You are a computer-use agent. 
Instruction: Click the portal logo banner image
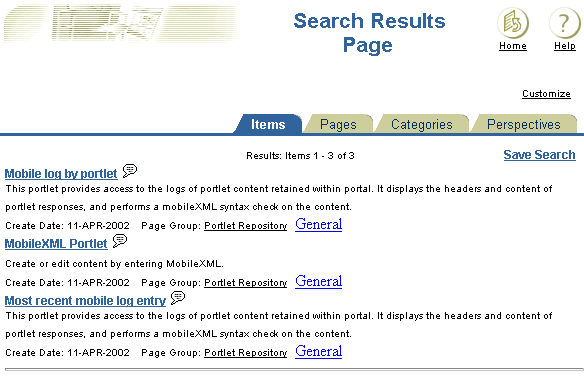point(120,23)
